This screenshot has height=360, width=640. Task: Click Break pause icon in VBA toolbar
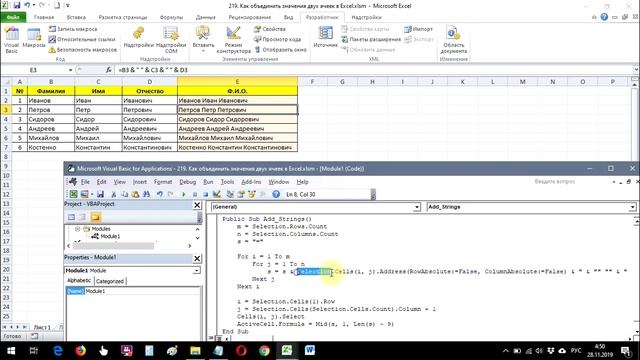tap(195, 195)
